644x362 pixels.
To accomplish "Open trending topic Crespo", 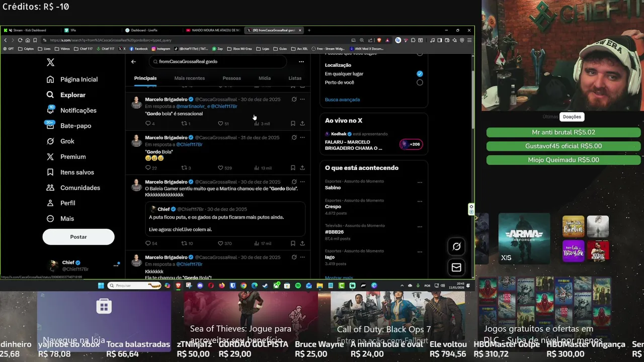I will (333, 207).
